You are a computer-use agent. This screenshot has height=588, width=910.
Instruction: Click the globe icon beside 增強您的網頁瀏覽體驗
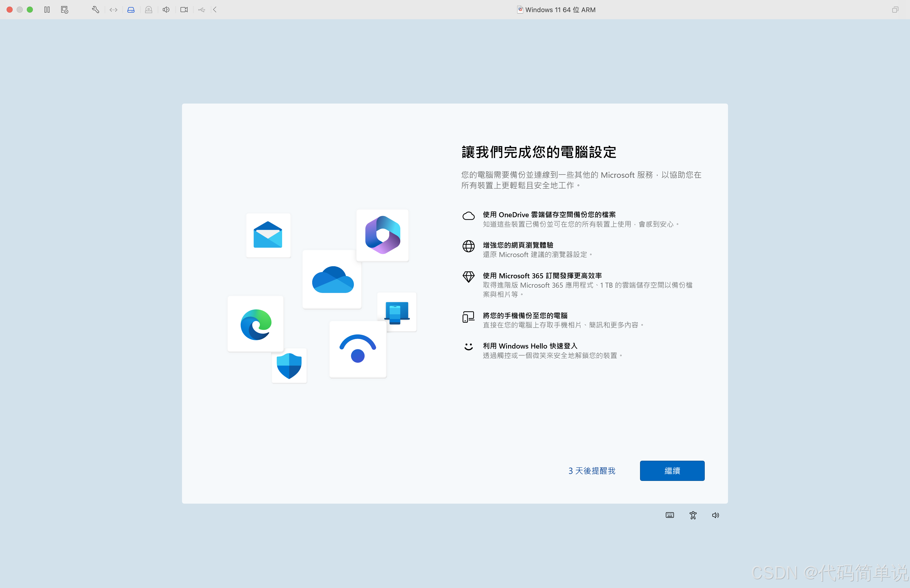pos(468,246)
